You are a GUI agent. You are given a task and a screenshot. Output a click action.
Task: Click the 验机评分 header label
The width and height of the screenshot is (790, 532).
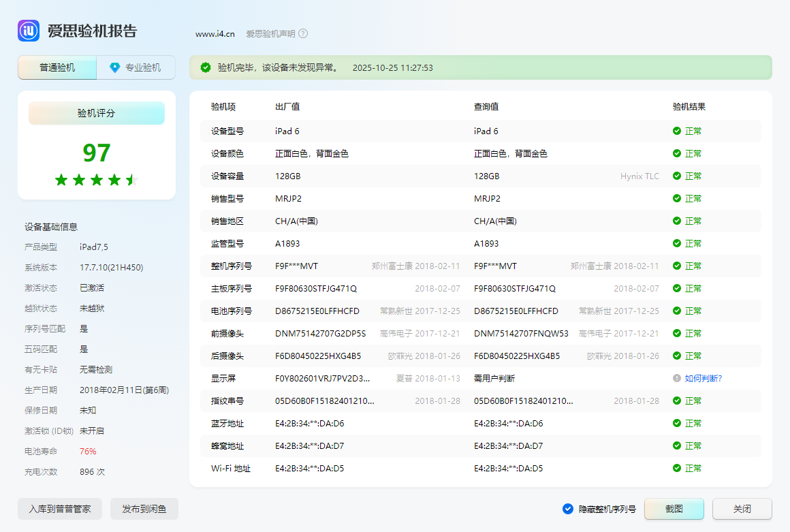(96, 113)
